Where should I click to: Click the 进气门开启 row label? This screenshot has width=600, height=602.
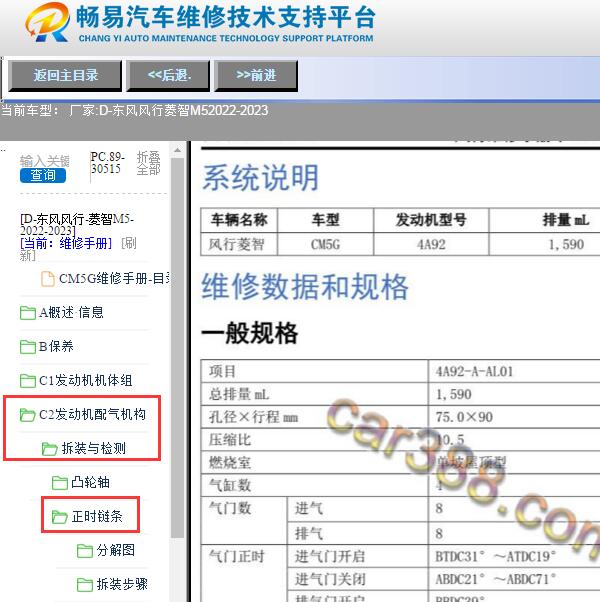coord(330,556)
